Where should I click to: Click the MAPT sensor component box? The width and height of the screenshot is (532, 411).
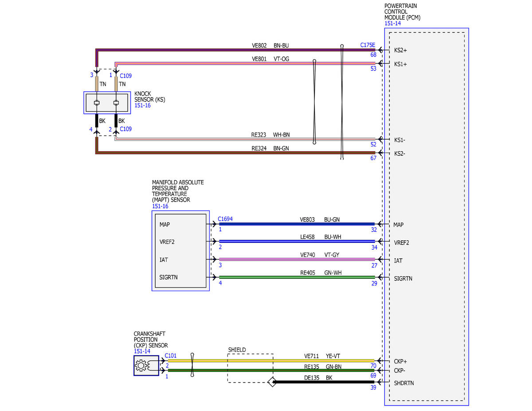(x=180, y=251)
